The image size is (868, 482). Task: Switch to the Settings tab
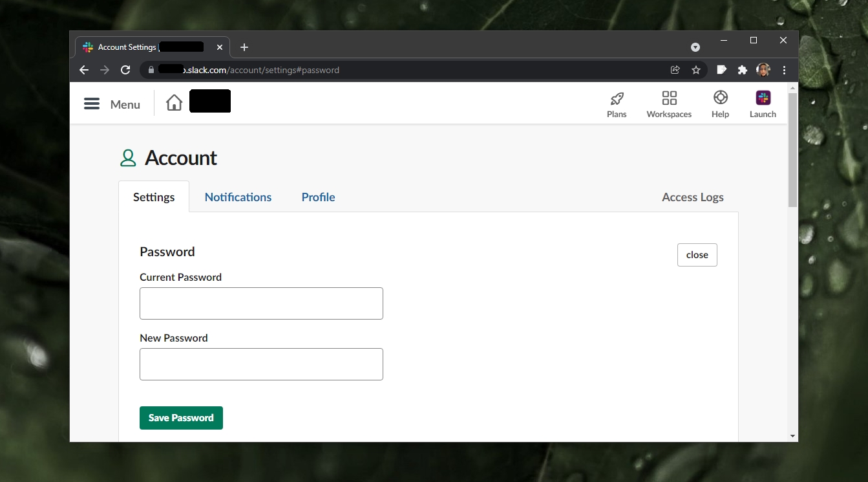154,197
